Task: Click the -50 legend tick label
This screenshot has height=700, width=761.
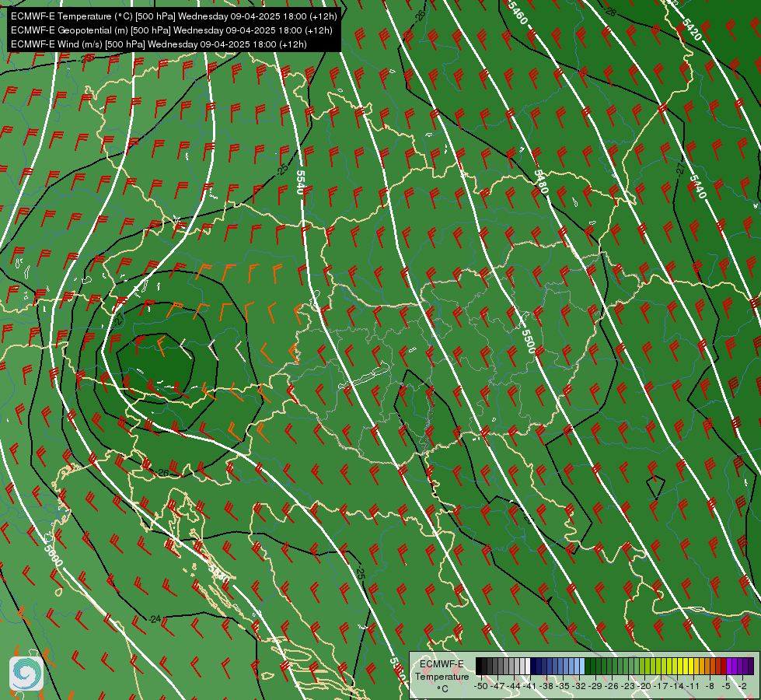Action: (x=481, y=686)
